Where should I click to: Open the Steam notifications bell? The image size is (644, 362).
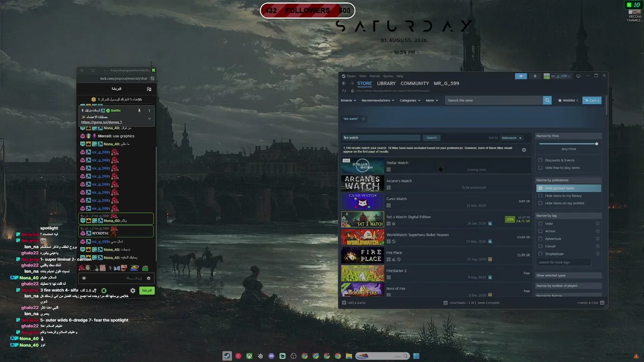(535, 76)
